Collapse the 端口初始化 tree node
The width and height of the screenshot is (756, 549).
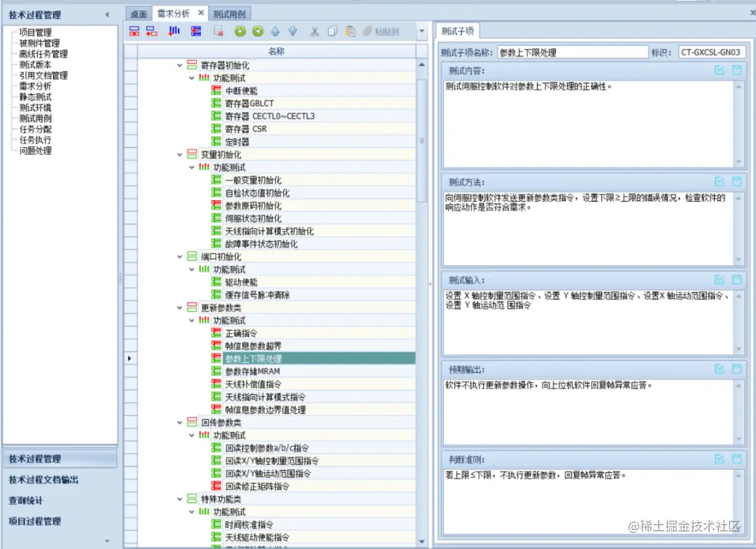pyautogui.click(x=179, y=257)
